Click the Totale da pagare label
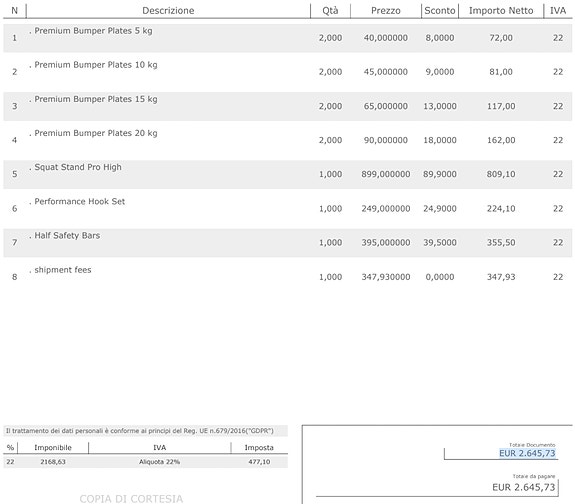The width and height of the screenshot is (575, 504). 534,476
